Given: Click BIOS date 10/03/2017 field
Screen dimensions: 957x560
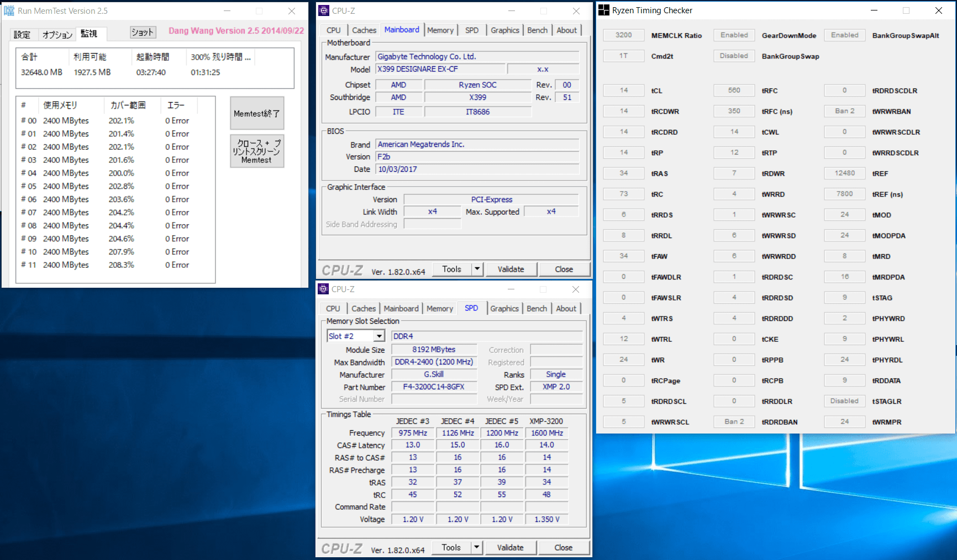Looking at the screenshot, I should [x=477, y=169].
